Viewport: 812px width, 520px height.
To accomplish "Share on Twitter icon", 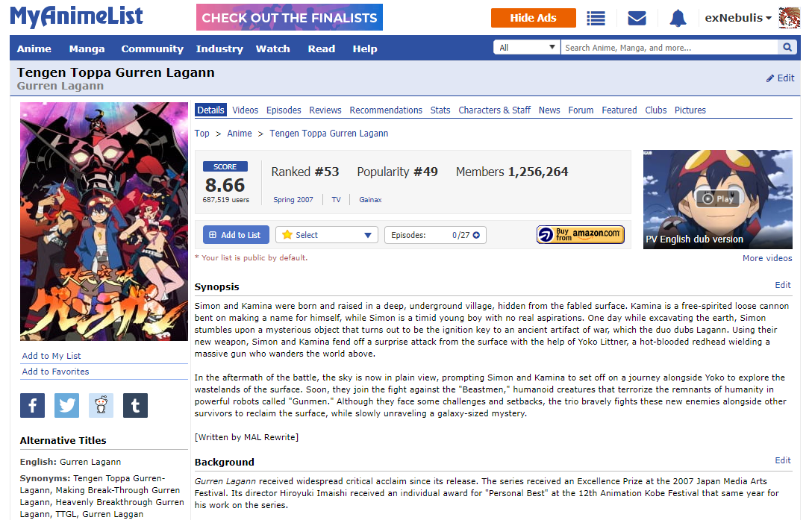I will click(x=67, y=405).
